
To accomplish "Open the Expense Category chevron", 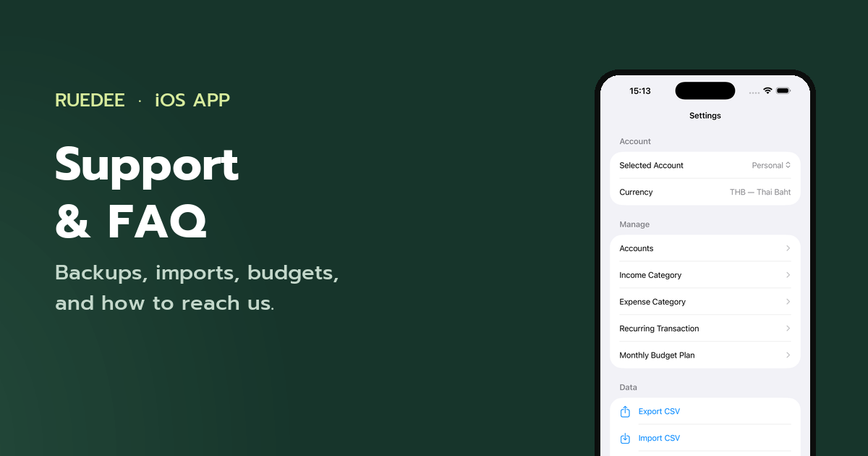I will 788,302.
